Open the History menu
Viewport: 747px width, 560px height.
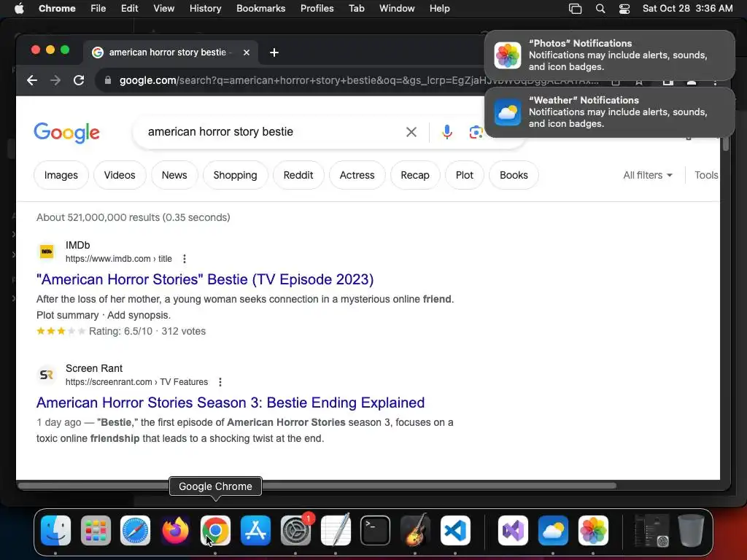tap(205, 9)
